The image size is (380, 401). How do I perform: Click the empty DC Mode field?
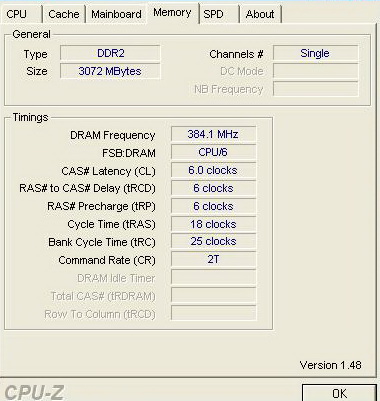pyautogui.click(x=315, y=71)
